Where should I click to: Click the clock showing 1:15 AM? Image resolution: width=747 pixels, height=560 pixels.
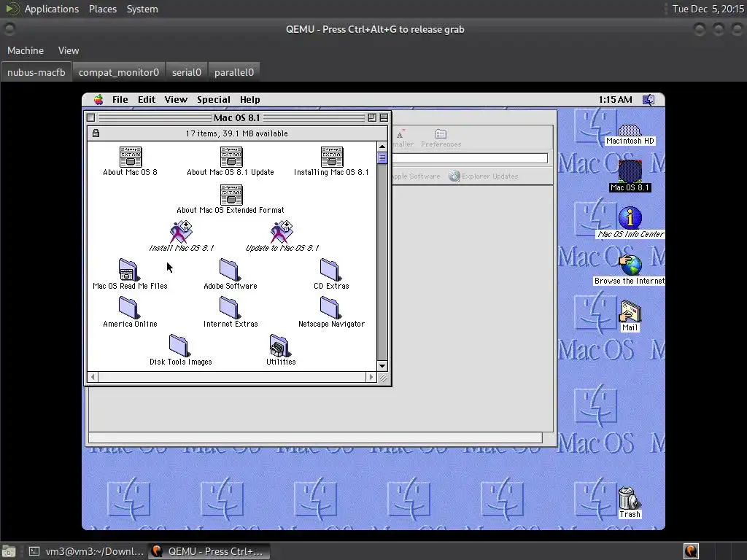(616, 99)
